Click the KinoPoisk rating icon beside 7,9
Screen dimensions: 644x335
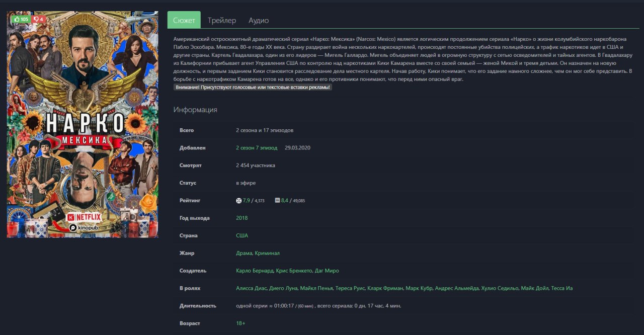(x=238, y=201)
